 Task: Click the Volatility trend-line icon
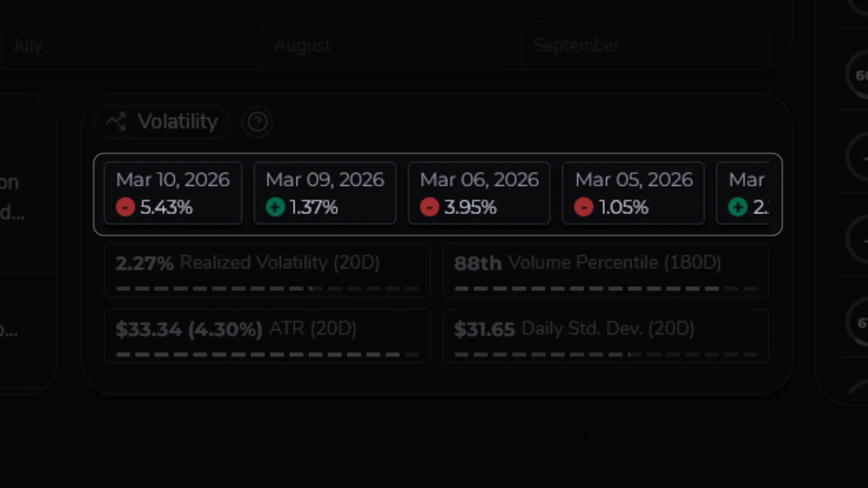pos(117,121)
